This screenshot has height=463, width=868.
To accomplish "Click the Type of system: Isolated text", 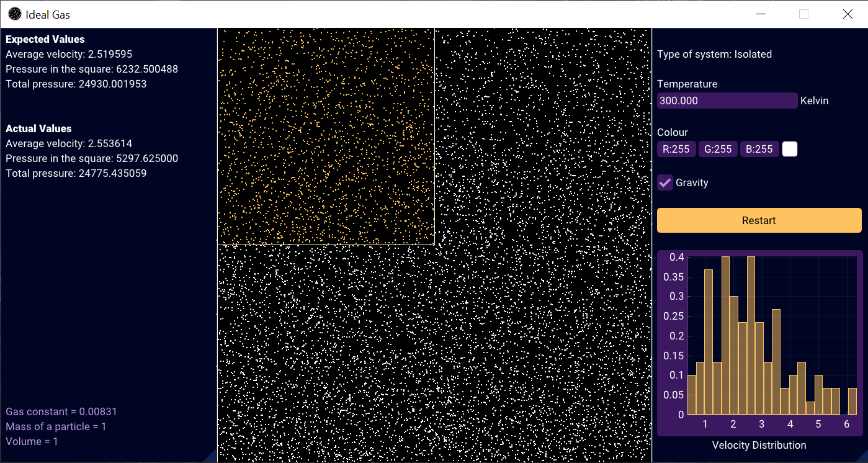I will pyautogui.click(x=714, y=54).
